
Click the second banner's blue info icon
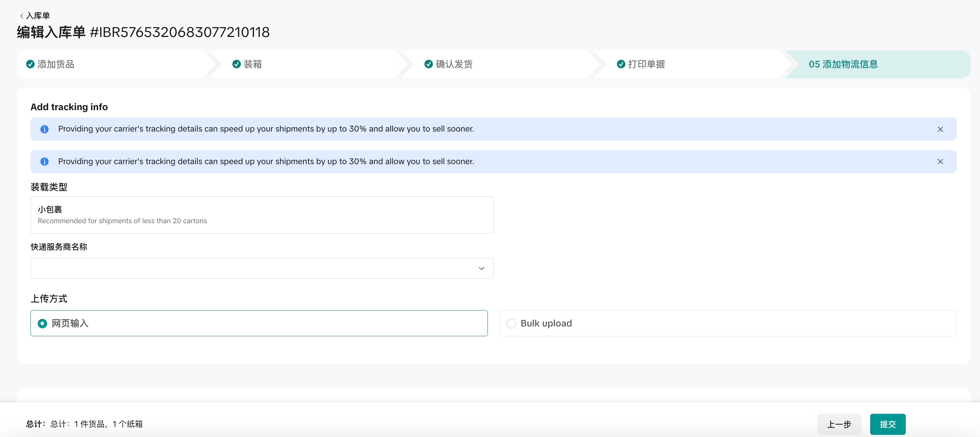(45, 162)
